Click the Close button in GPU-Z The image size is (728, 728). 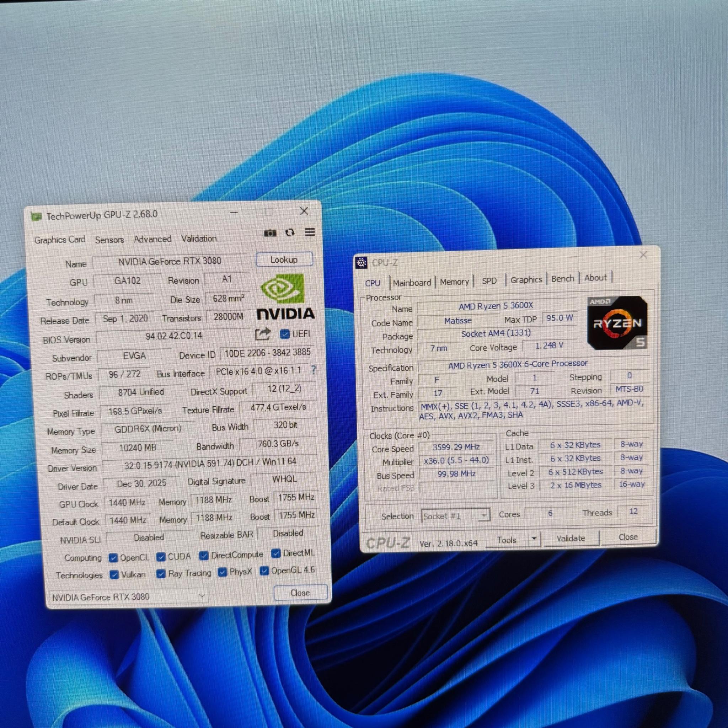(300, 593)
